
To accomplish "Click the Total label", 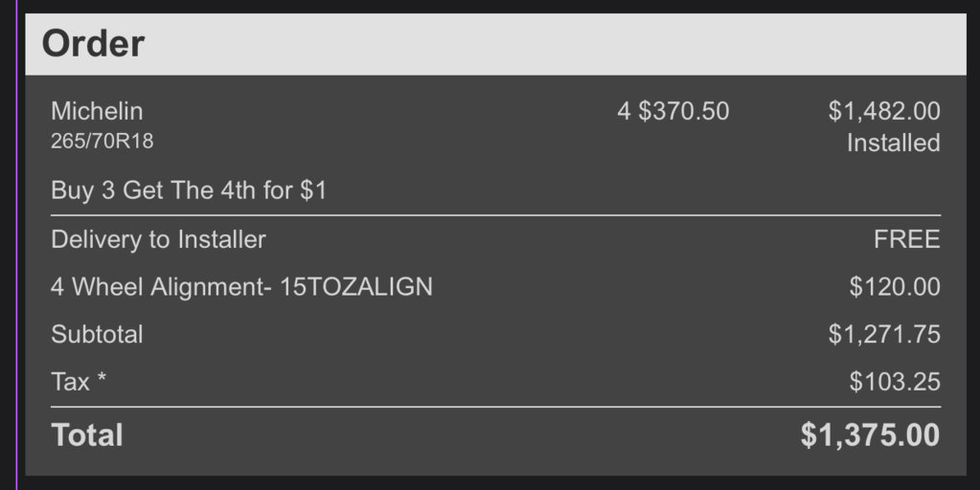I will point(87,435).
